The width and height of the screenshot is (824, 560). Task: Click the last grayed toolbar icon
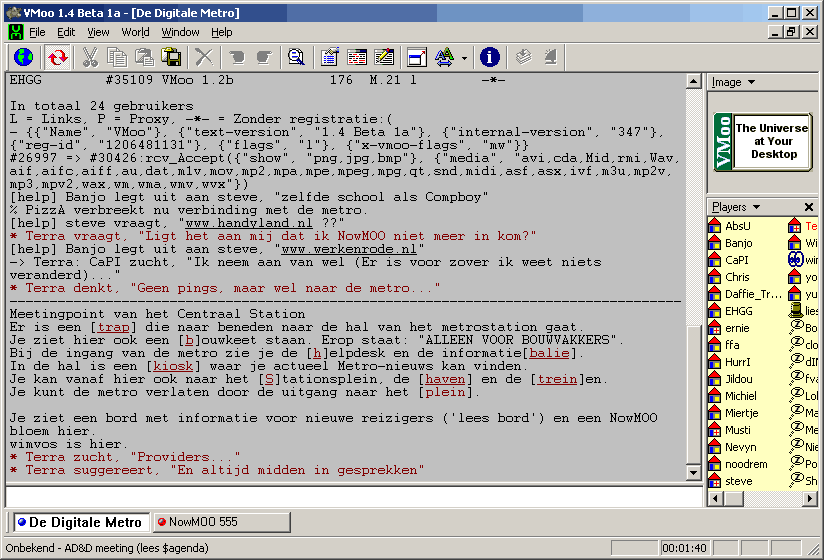(x=550, y=57)
